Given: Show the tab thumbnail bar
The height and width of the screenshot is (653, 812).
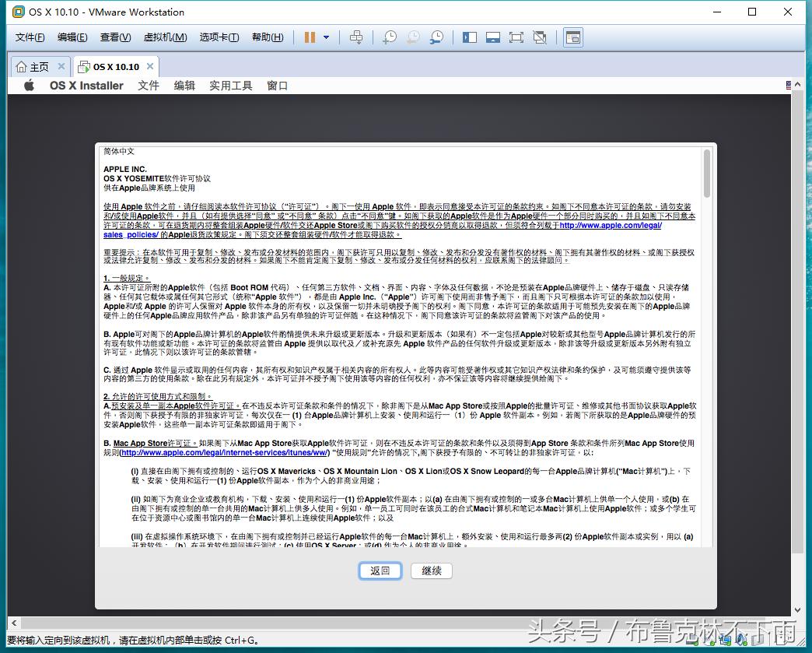Looking at the screenshot, I should tap(493, 37).
